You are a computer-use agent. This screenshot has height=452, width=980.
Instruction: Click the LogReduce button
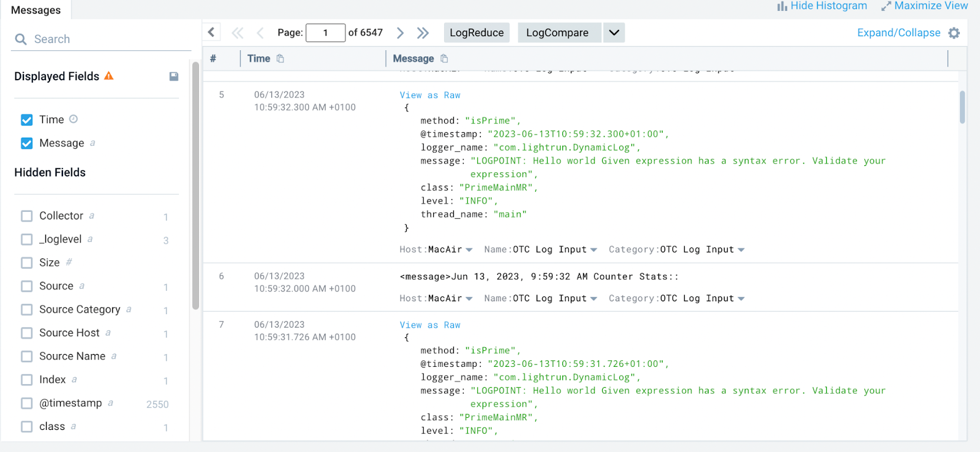pos(477,32)
